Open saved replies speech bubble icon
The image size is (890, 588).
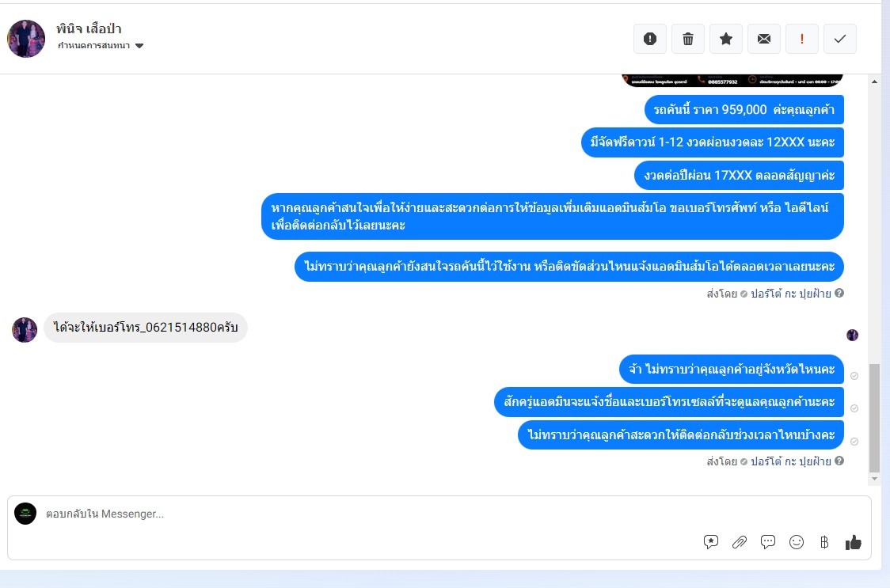pos(768,542)
